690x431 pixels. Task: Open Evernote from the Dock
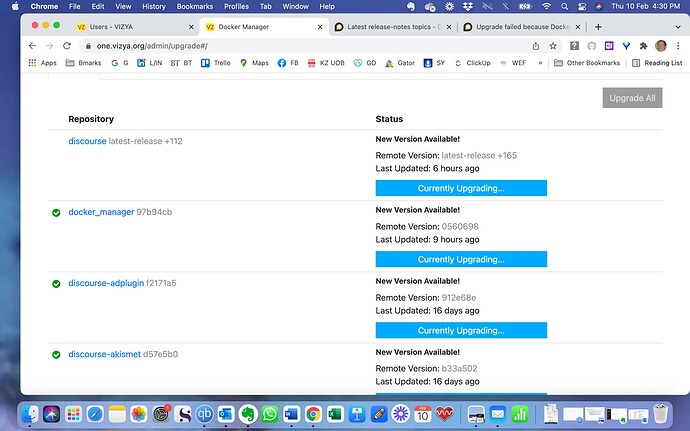pyautogui.click(x=248, y=414)
